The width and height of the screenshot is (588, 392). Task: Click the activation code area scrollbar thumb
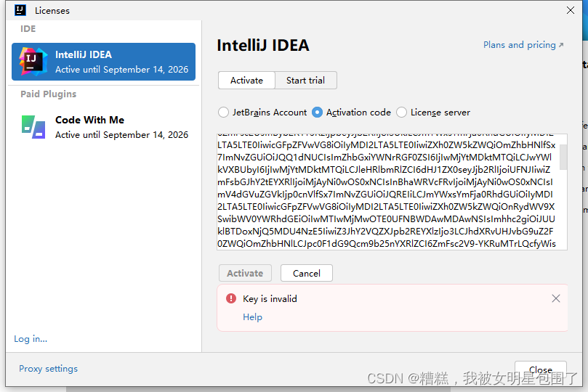(563, 157)
